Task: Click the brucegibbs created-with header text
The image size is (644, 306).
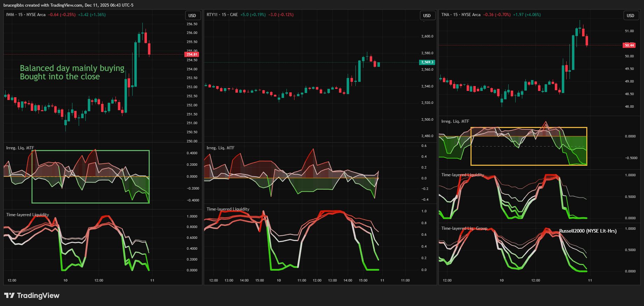Action: pos(68,5)
